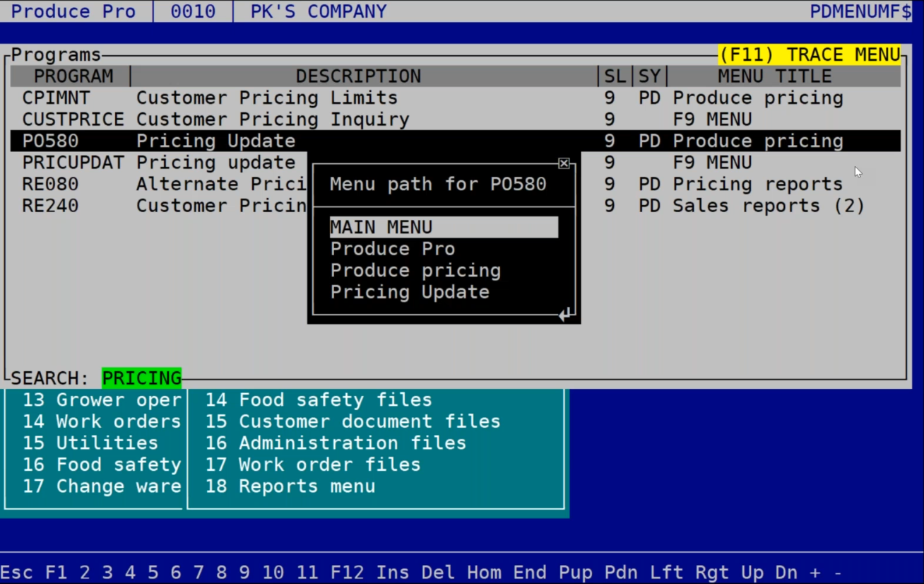
Task: Click the DESCRIPTION column header
Action: [358, 76]
